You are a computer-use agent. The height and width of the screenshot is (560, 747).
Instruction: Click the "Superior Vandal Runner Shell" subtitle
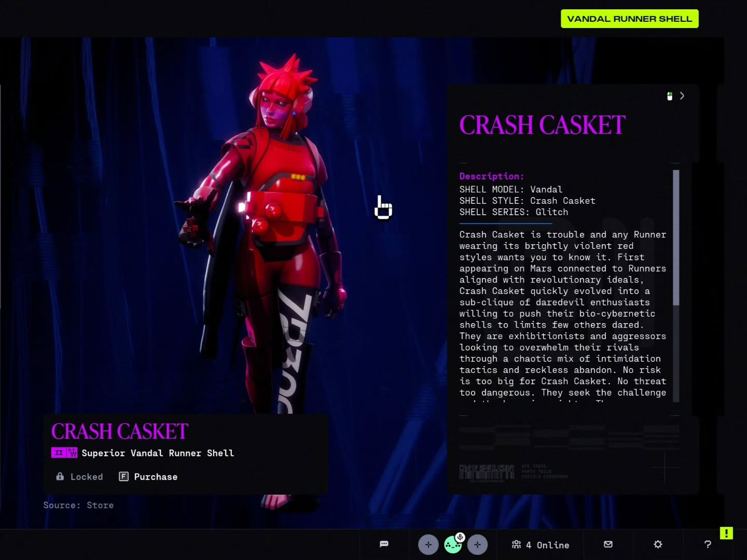158,453
